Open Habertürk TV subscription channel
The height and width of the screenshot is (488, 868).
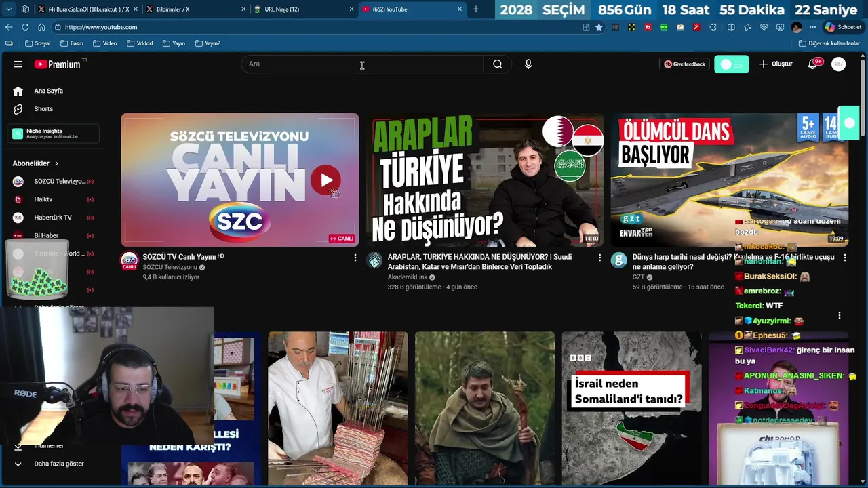coord(53,218)
